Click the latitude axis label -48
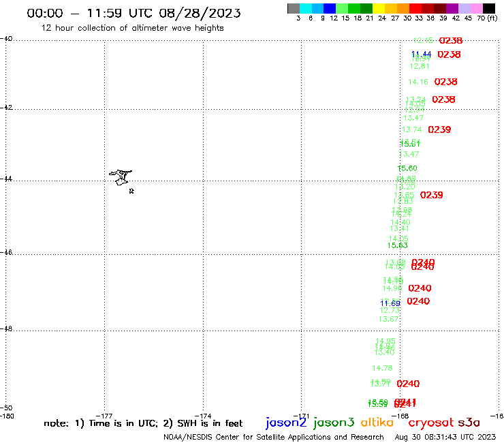504x443 pixels. click(x=6, y=329)
